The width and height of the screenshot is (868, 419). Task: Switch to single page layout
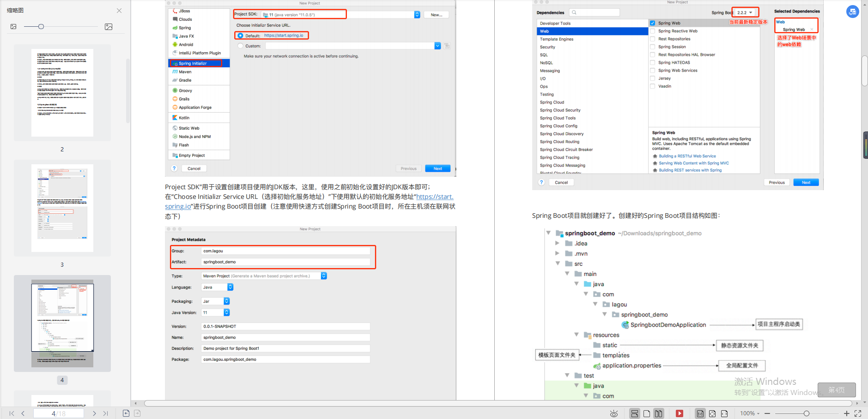point(647,413)
